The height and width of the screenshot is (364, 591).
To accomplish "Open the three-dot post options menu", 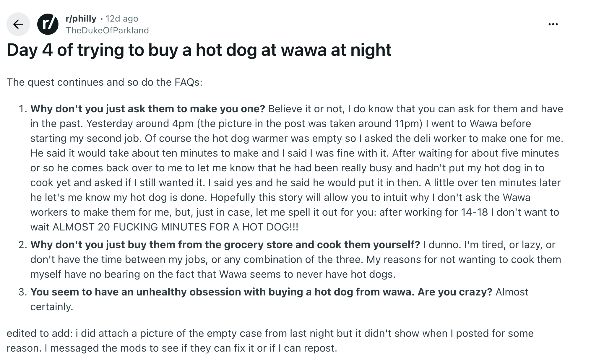I will pos(553,24).
